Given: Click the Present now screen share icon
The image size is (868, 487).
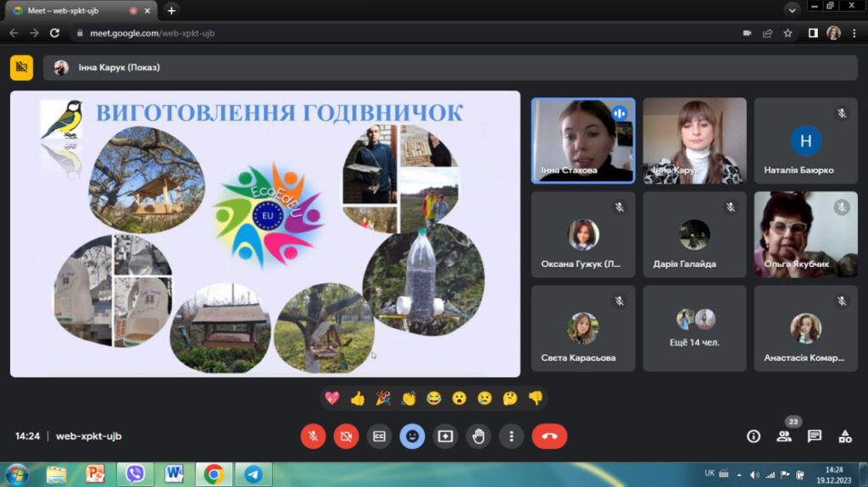Looking at the screenshot, I should [445, 436].
